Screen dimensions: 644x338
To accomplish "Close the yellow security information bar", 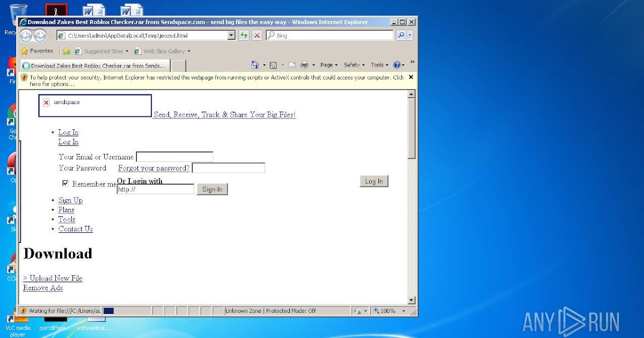I will click(411, 77).
